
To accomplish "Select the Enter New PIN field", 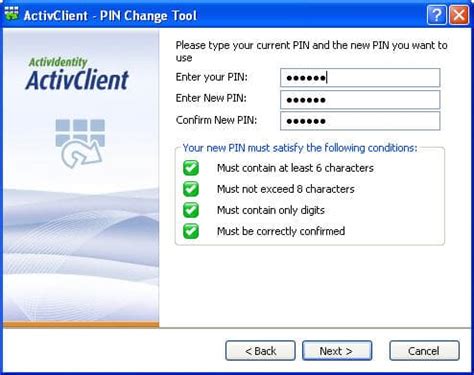I will [360, 99].
